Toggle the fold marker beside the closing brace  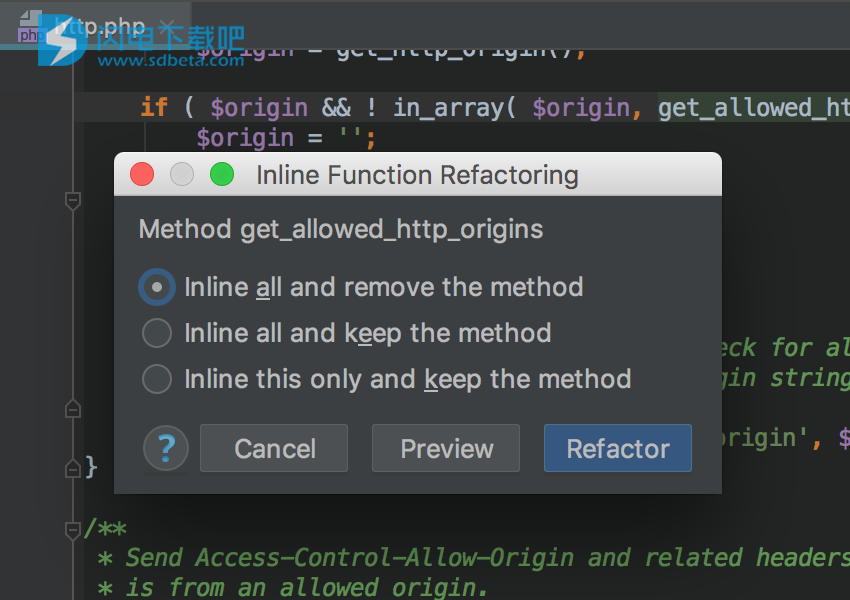coord(73,468)
